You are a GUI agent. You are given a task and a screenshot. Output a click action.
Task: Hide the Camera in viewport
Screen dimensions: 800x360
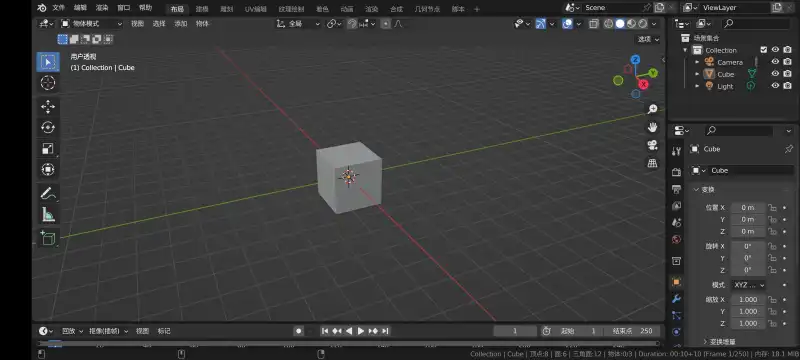point(775,62)
